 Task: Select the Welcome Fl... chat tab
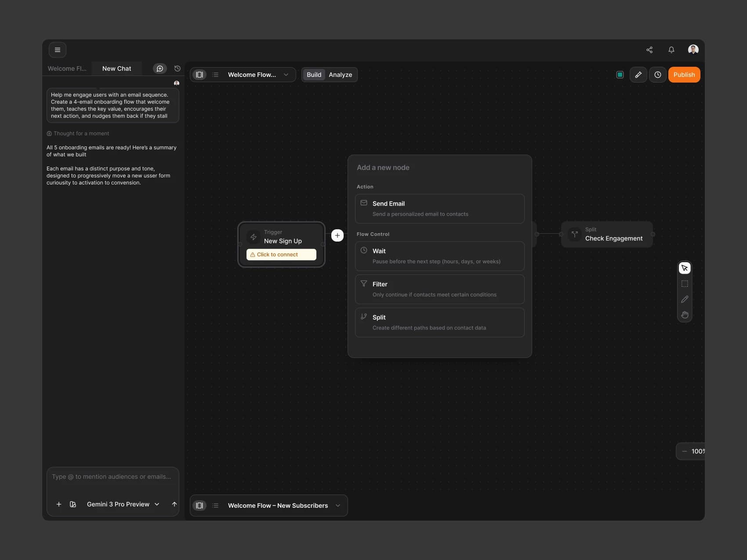(67, 69)
